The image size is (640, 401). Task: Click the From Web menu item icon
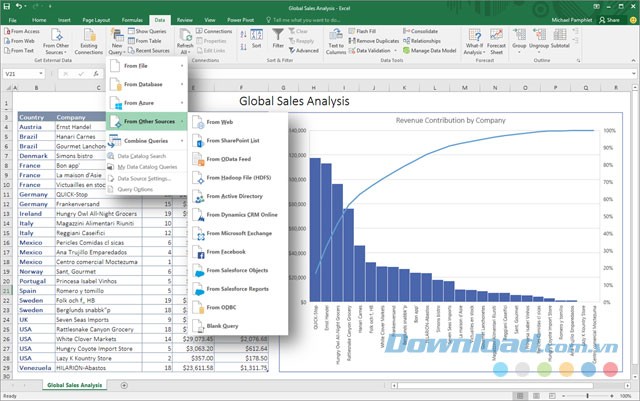click(194, 122)
